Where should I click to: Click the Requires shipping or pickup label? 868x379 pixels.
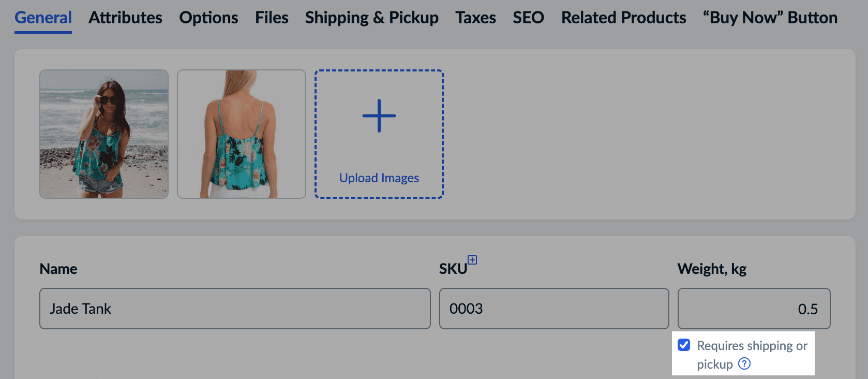click(x=752, y=346)
